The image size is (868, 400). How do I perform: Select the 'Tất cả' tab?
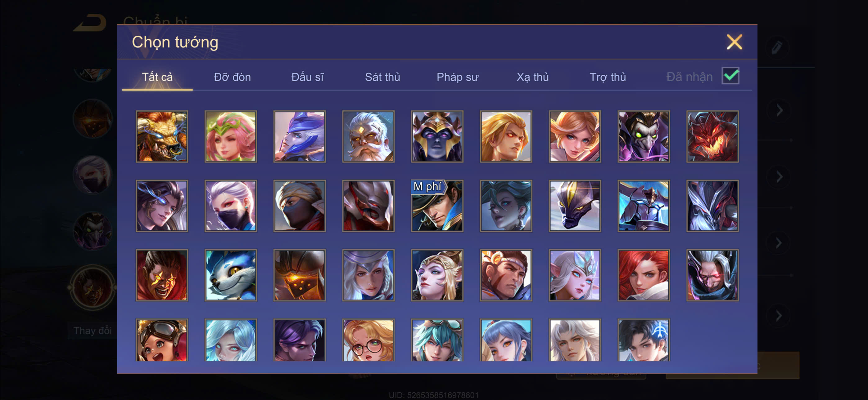coord(157,77)
